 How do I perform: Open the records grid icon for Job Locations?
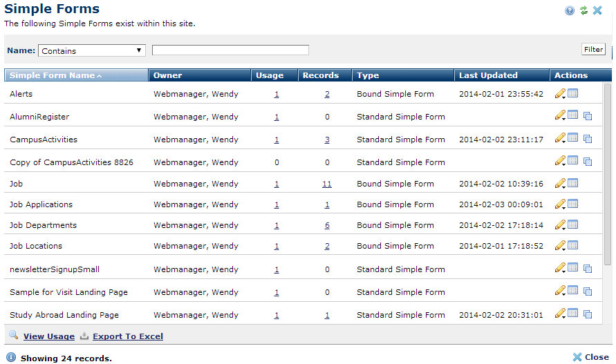pyautogui.click(x=572, y=245)
